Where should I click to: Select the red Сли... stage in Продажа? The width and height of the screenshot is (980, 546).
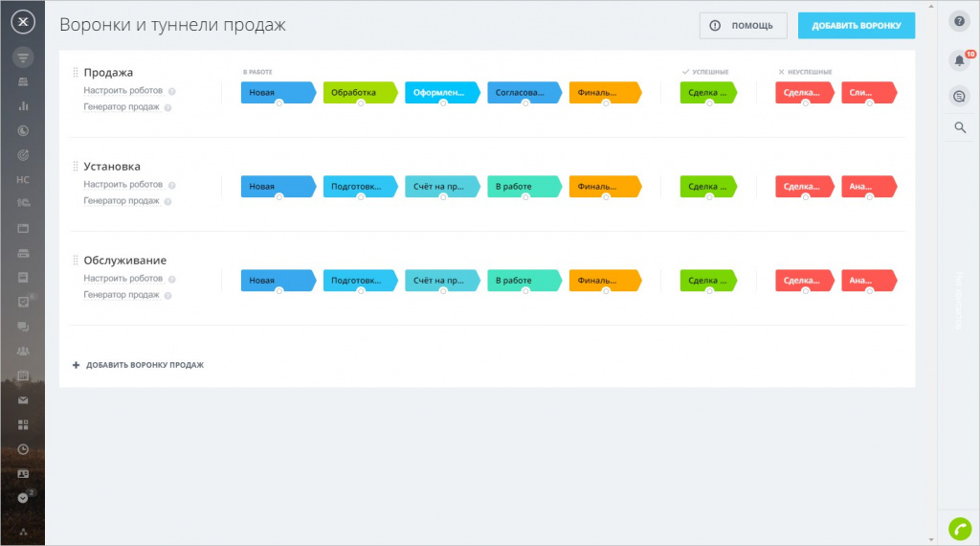[869, 93]
